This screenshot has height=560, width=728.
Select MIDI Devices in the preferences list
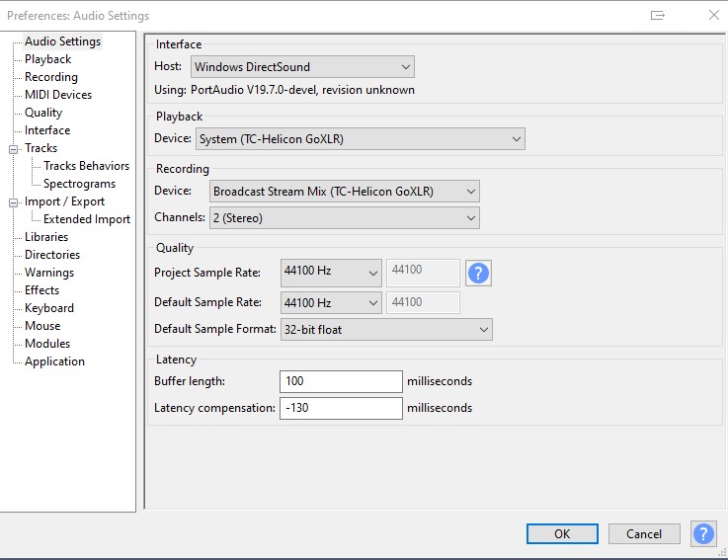pos(58,95)
